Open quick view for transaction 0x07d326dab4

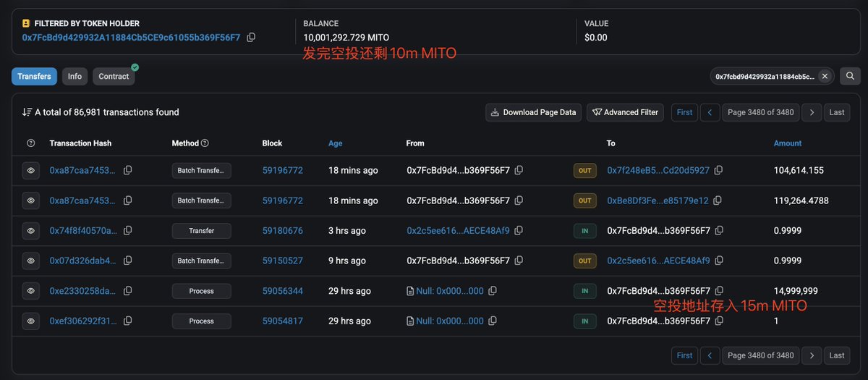point(31,261)
